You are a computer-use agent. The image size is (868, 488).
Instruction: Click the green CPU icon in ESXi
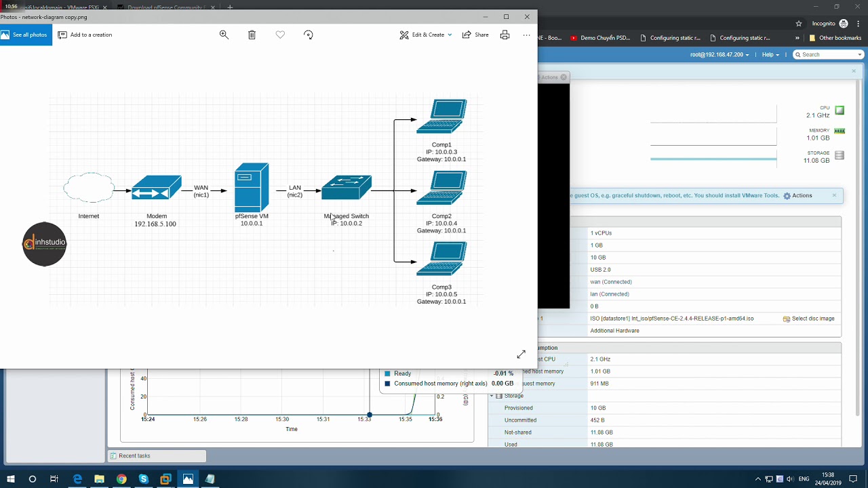(840, 110)
